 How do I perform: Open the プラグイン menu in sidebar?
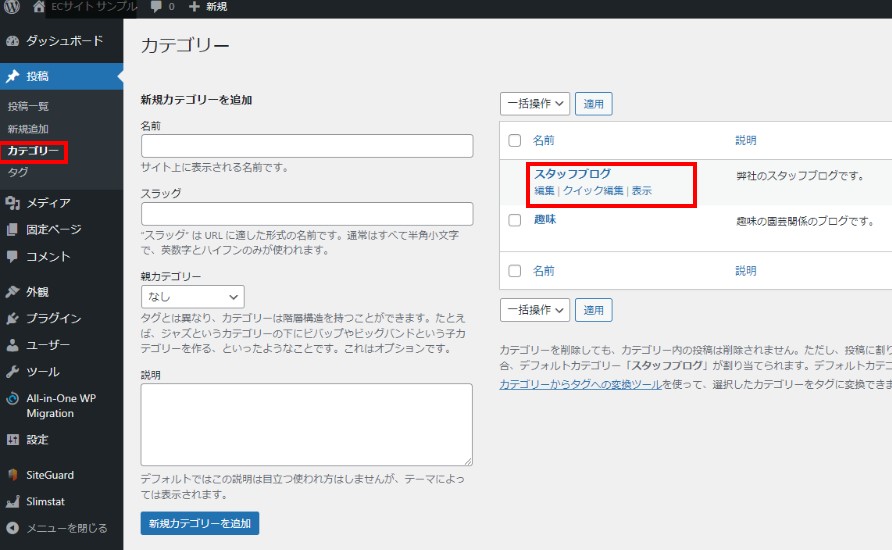coord(53,319)
